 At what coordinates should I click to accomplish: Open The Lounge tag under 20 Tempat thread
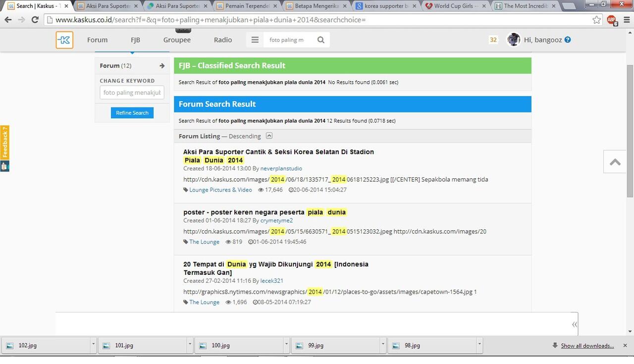coord(204,302)
